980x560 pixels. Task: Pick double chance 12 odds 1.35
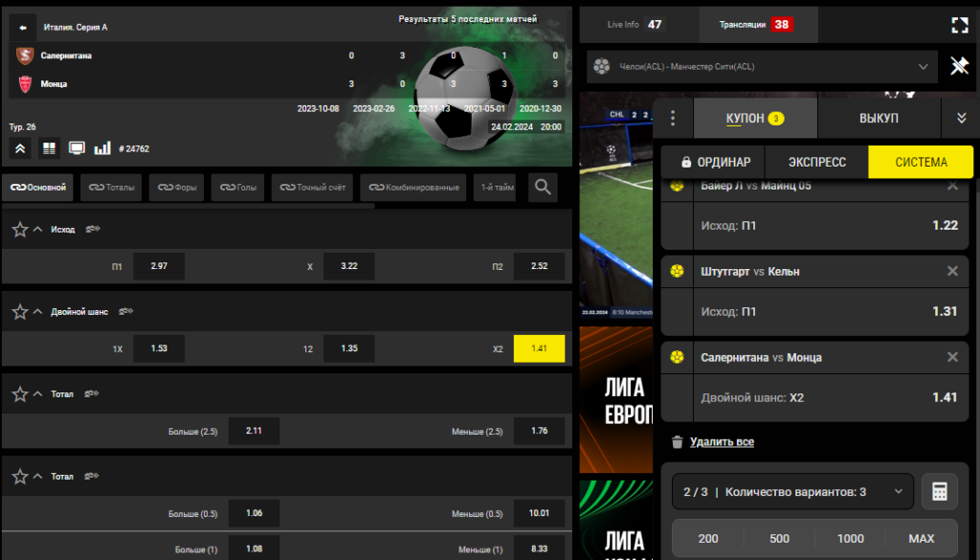[348, 348]
